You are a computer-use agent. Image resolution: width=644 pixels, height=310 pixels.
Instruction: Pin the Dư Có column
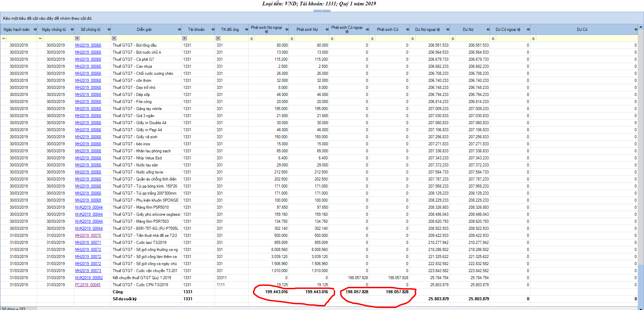coord(635,30)
